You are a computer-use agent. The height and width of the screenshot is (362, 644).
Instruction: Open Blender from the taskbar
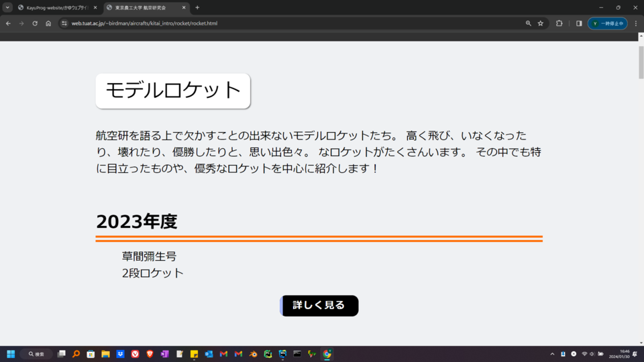253,354
